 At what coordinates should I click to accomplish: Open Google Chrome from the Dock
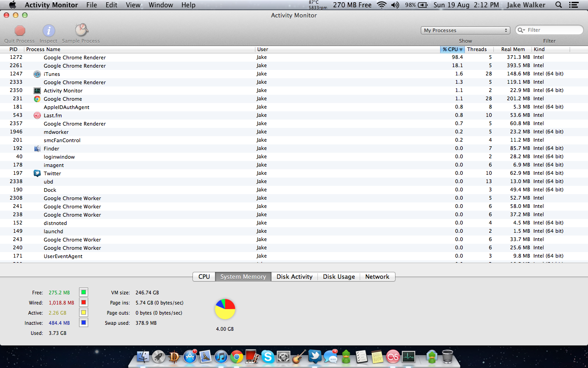pyautogui.click(x=237, y=356)
